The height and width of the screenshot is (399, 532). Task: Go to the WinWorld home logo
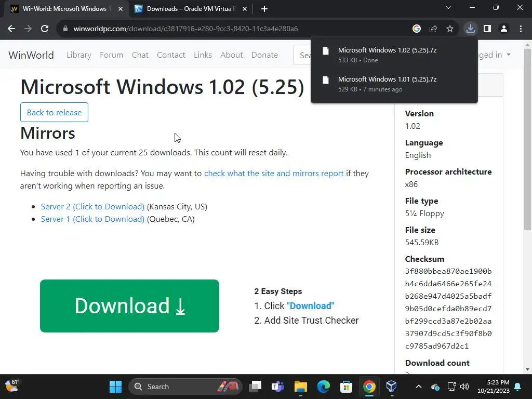click(x=31, y=55)
